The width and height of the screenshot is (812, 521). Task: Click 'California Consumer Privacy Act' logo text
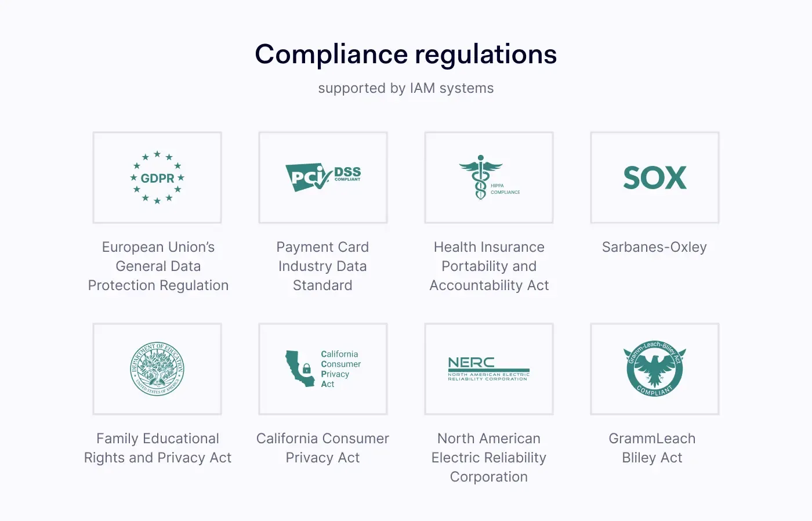click(x=340, y=369)
